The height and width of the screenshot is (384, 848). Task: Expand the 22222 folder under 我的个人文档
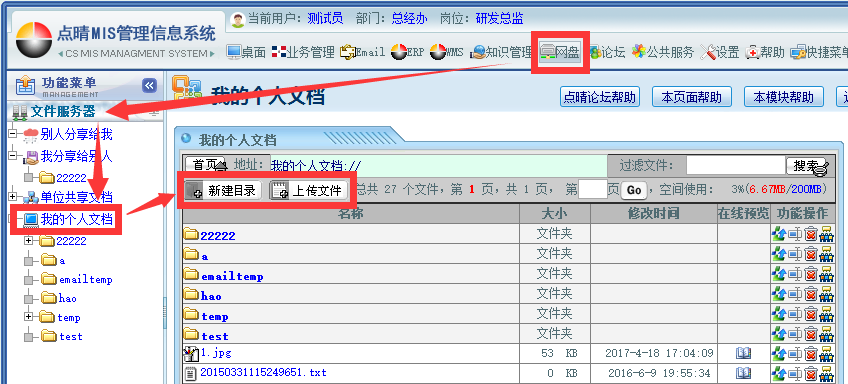[x=29, y=241]
